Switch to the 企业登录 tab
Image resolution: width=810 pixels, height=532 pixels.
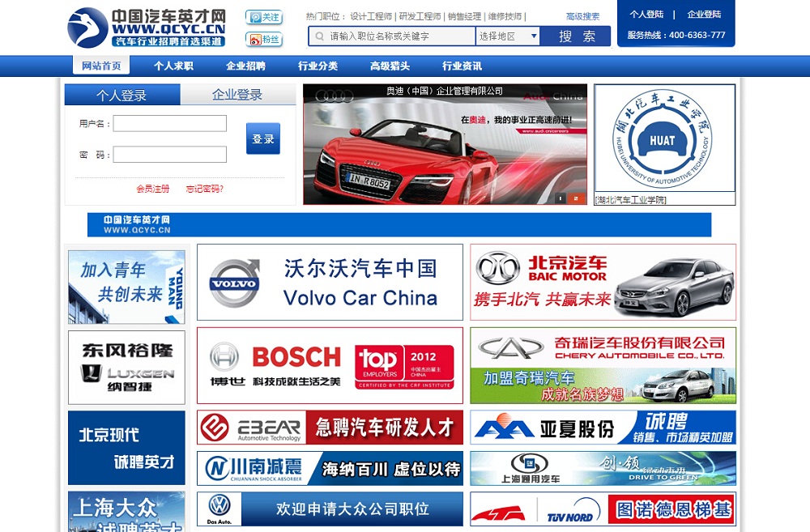(x=237, y=95)
